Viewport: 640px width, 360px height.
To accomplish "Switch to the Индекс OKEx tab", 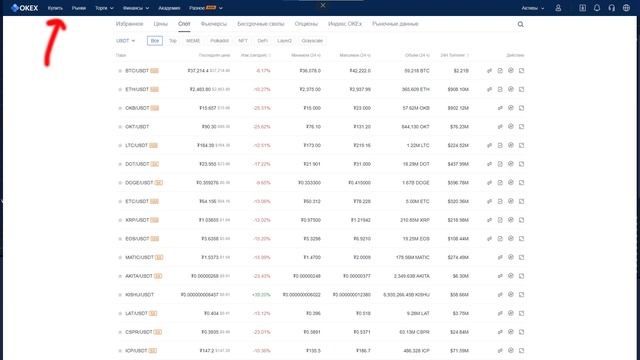I will (x=345, y=24).
